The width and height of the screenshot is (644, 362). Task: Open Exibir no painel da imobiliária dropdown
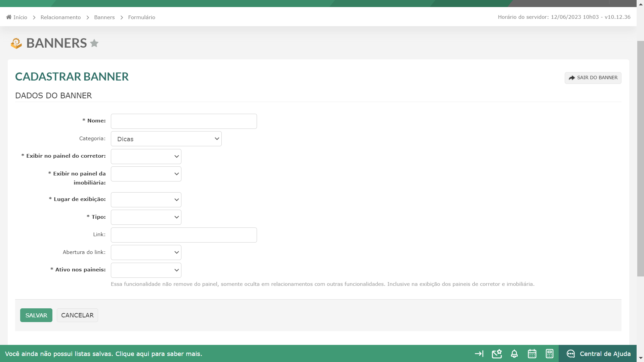[x=146, y=174]
